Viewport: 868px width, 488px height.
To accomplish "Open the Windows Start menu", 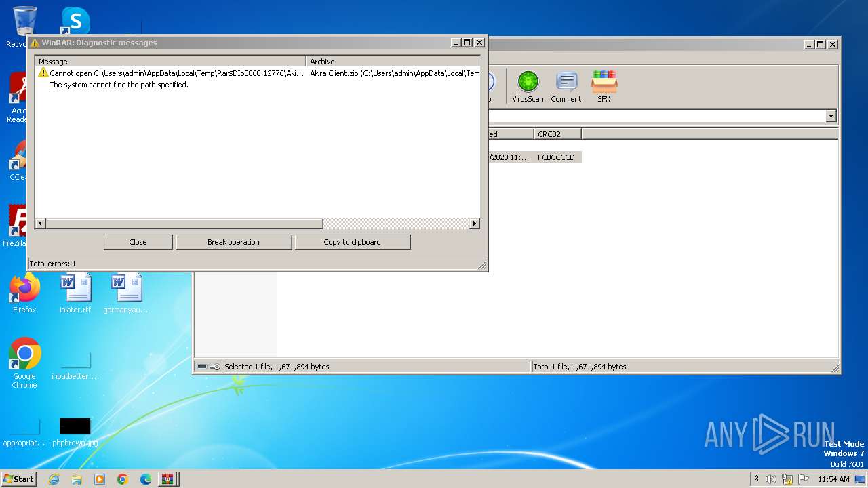I will tap(19, 479).
